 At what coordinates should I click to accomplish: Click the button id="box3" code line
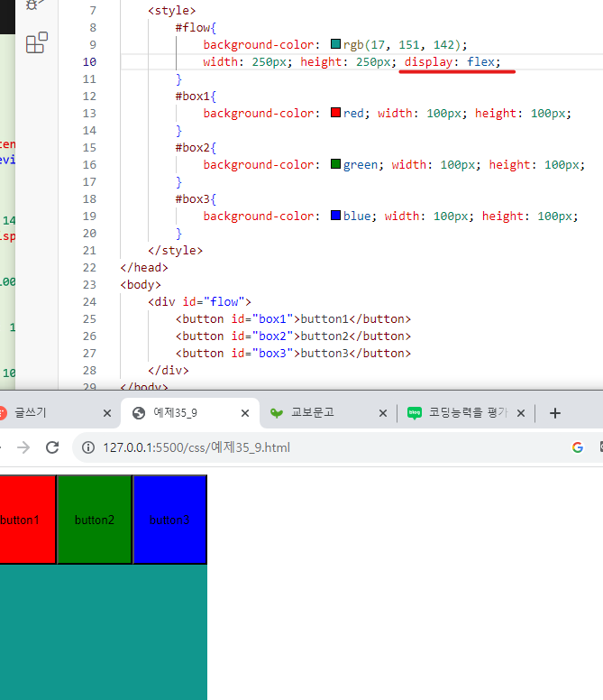[x=293, y=353]
